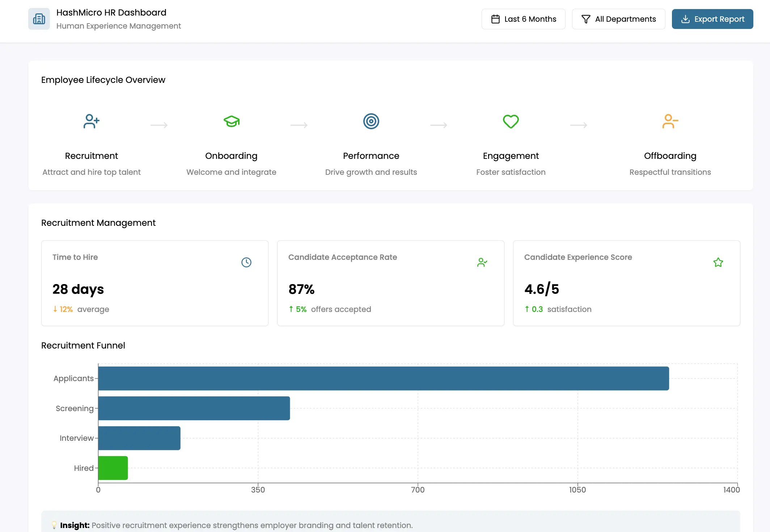The height and width of the screenshot is (532, 770).
Task: Click the download icon on Export Report button
Action: 686,19
